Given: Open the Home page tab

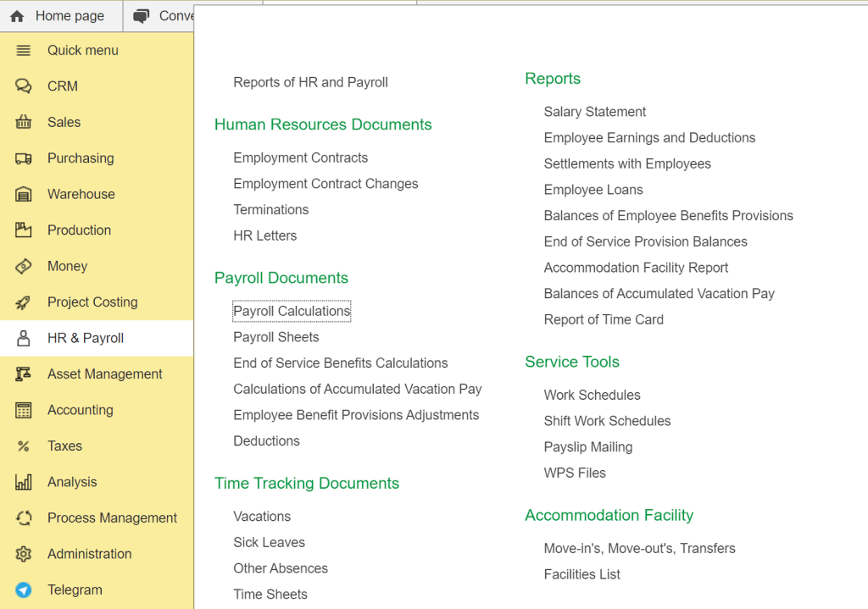Looking at the screenshot, I should pyautogui.click(x=61, y=16).
